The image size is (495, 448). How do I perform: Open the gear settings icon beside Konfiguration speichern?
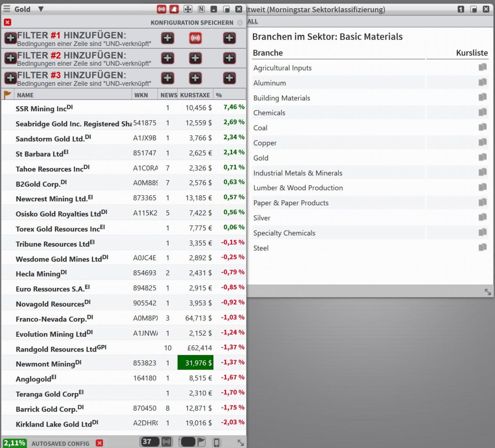click(x=240, y=23)
